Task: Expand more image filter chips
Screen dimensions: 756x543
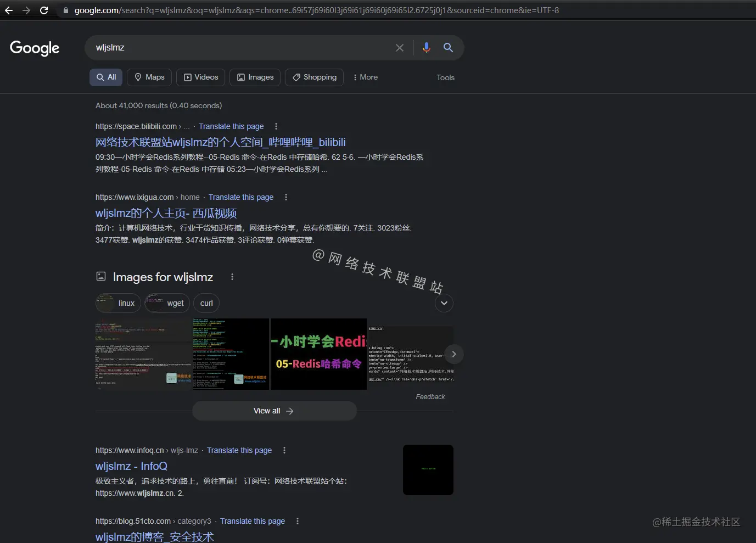Action: pyautogui.click(x=444, y=303)
